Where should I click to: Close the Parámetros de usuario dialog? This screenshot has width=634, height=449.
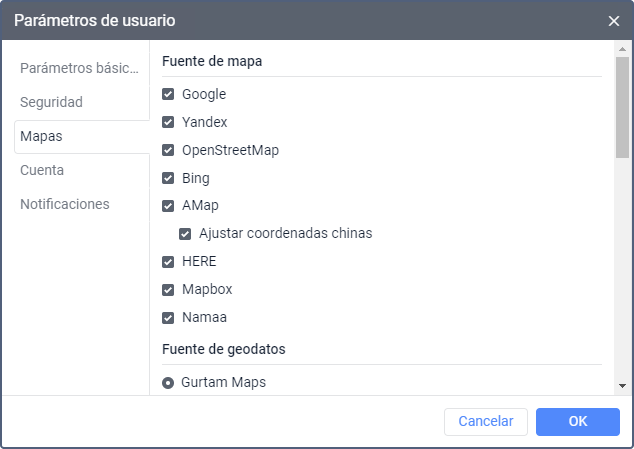click(614, 20)
